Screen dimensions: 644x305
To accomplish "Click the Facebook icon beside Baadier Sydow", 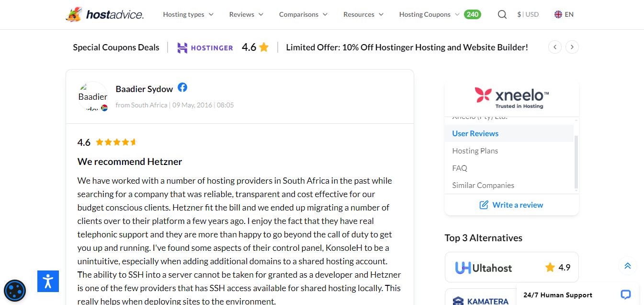I will tap(182, 87).
